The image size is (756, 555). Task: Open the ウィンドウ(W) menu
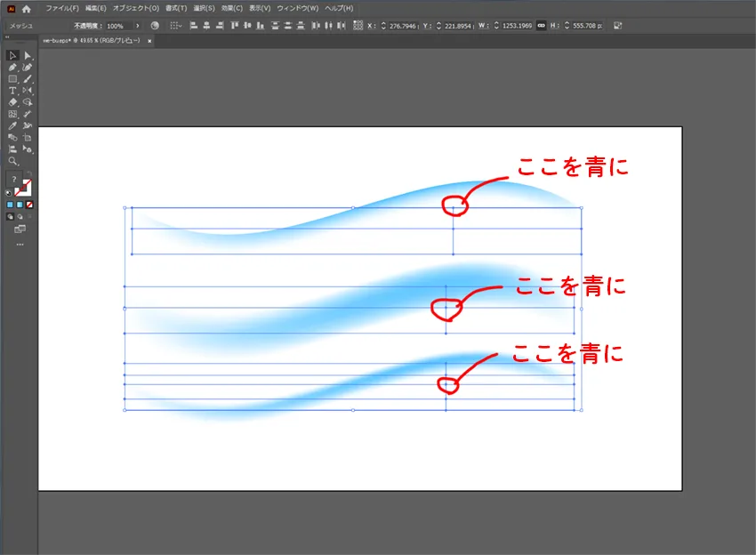click(x=298, y=8)
